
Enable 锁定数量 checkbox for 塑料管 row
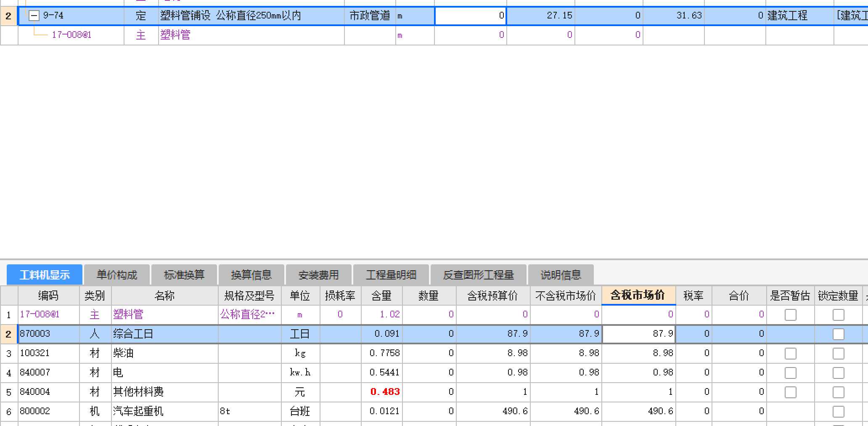coord(839,315)
